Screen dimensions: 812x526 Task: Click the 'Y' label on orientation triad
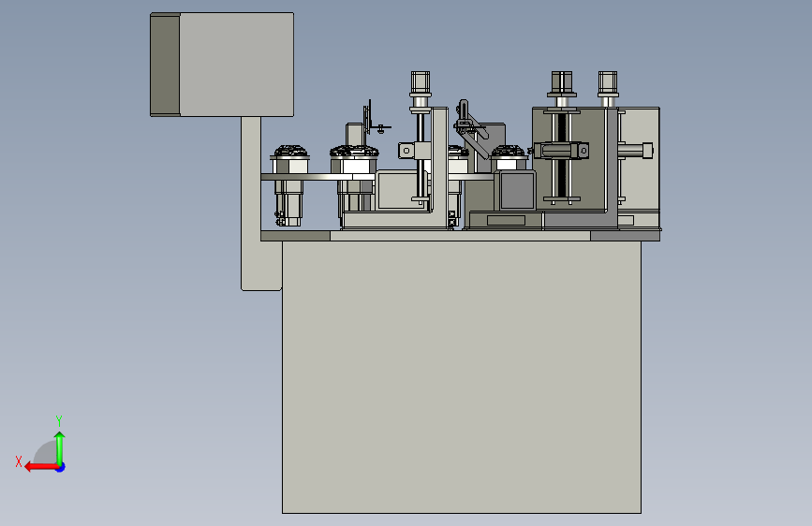click(x=59, y=420)
